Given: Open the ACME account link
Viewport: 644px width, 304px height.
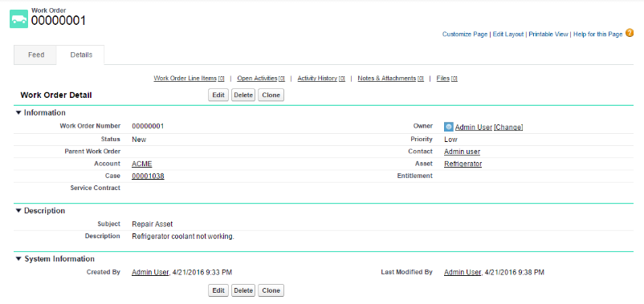Looking at the screenshot, I should tap(141, 164).
